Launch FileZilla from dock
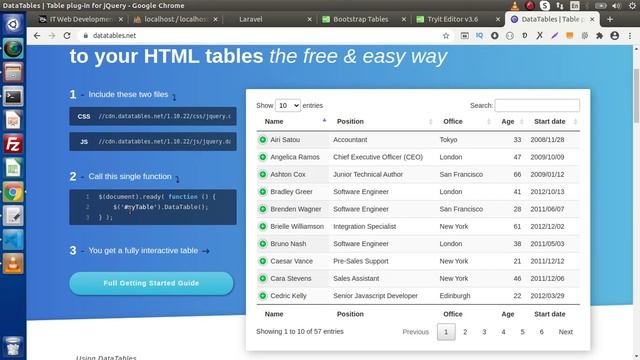Screen dimensions: 640x360 click(x=13, y=144)
